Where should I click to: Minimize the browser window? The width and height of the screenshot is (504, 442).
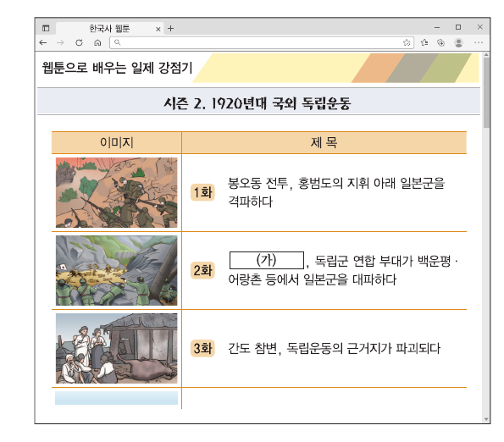pyautogui.click(x=437, y=28)
